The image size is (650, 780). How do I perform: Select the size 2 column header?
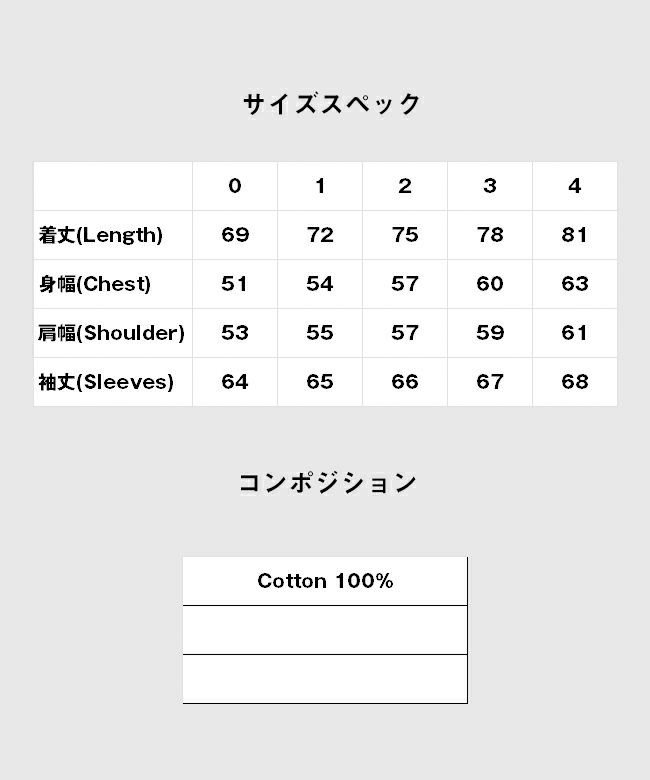point(405,186)
